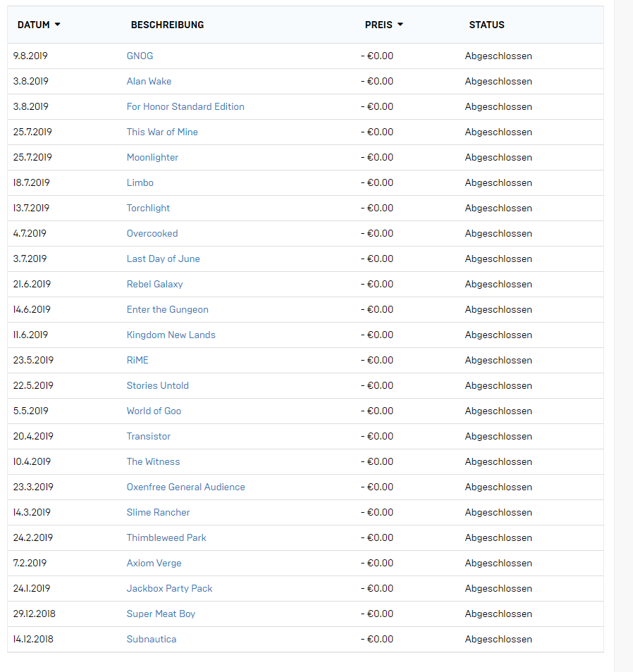Click Abgeschlossen status for Axiom Verge row
Screen dimensions: 633x672
498,563
